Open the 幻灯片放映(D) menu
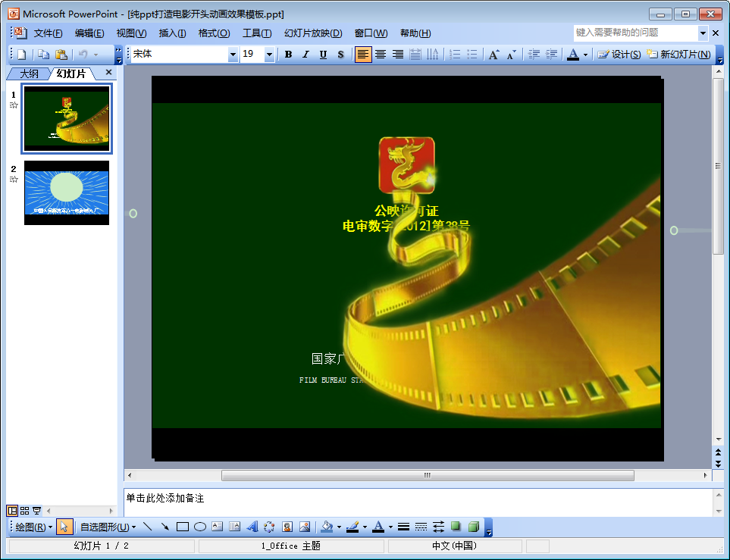This screenshot has width=730, height=560. click(x=313, y=33)
